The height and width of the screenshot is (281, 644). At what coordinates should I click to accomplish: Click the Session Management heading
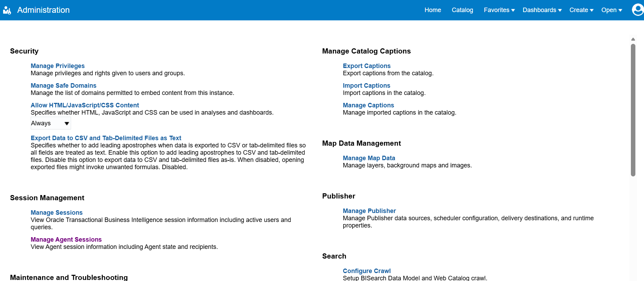pos(47,198)
